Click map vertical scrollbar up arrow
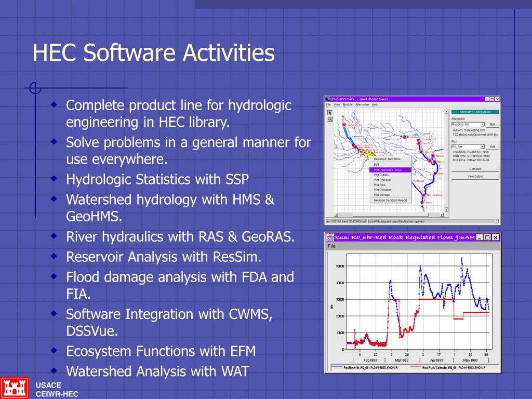The height and width of the screenshot is (399, 532). pyautogui.click(x=446, y=111)
